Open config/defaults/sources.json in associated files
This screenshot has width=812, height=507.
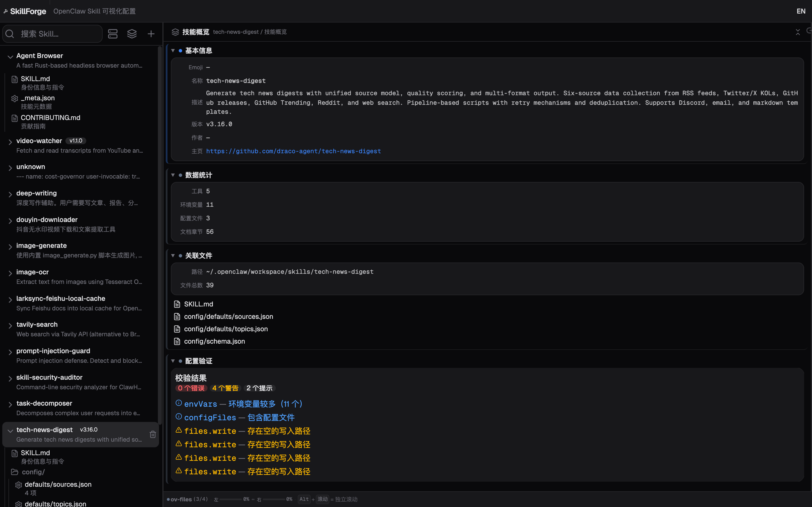(228, 317)
